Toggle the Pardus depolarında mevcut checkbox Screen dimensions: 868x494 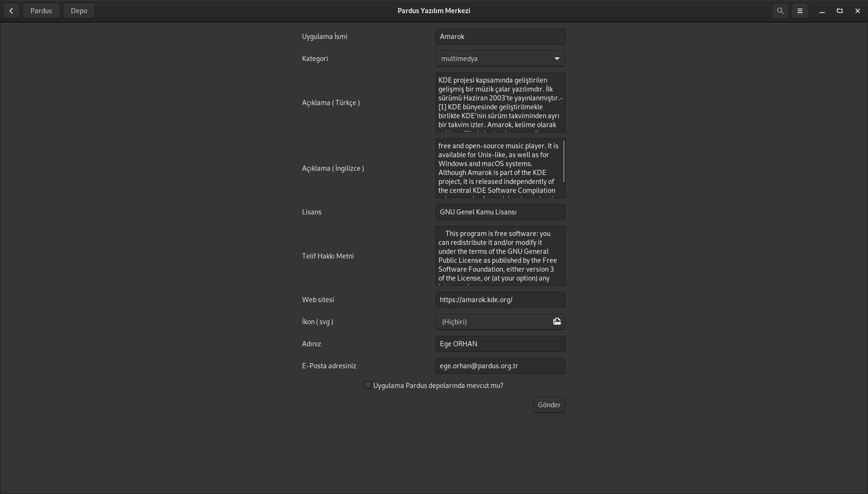click(x=368, y=385)
